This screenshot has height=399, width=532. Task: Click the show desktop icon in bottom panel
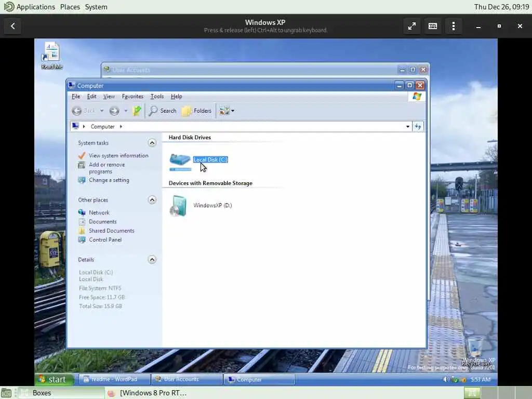pos(6,393)
